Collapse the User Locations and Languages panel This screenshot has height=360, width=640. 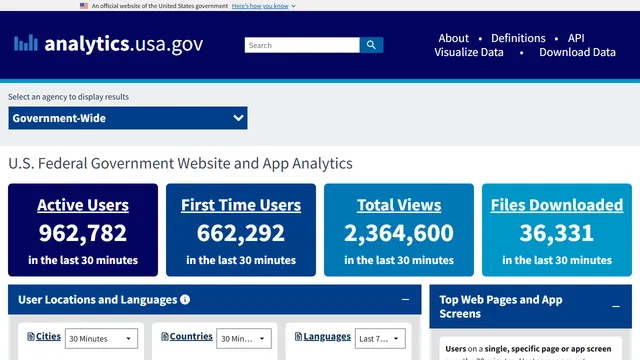405,300
